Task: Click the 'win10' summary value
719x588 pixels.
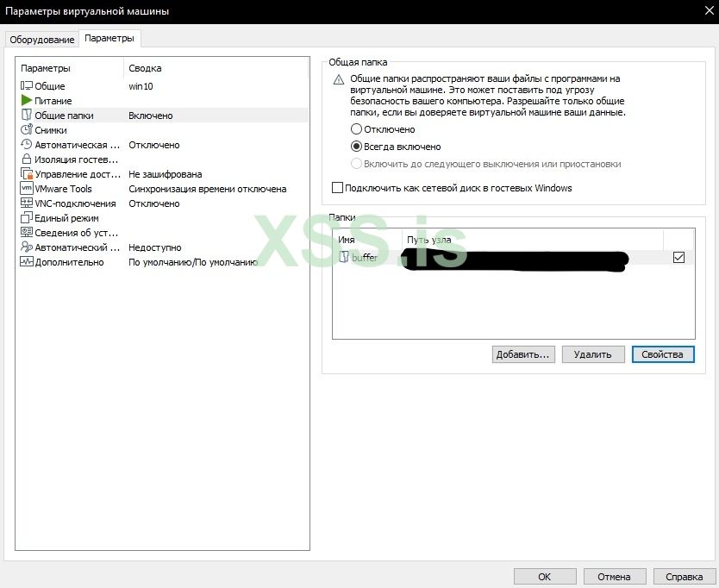Action: 141,86
